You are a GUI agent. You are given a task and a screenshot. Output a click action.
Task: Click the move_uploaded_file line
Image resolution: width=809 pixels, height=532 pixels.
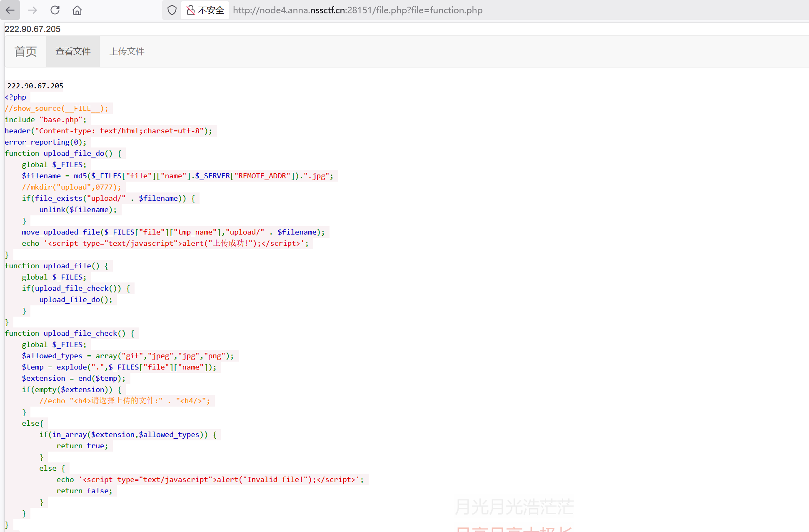pos(173,232)
